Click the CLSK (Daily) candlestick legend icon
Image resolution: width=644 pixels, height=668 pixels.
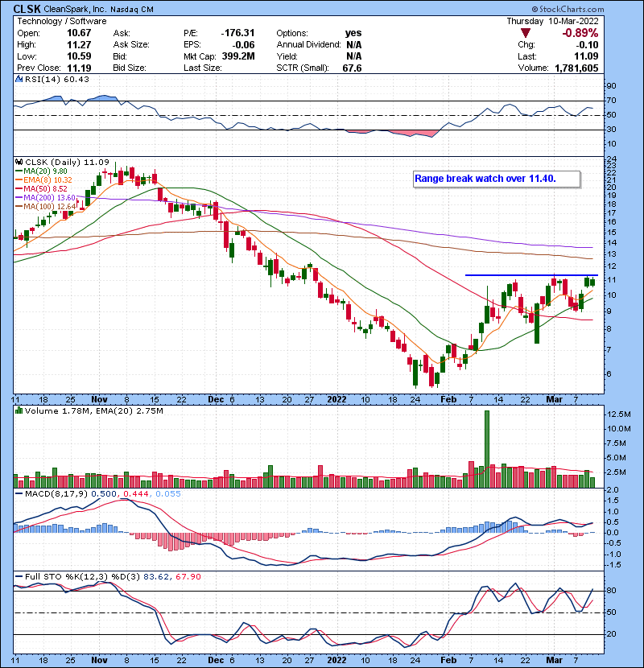(x=19, y=163)
